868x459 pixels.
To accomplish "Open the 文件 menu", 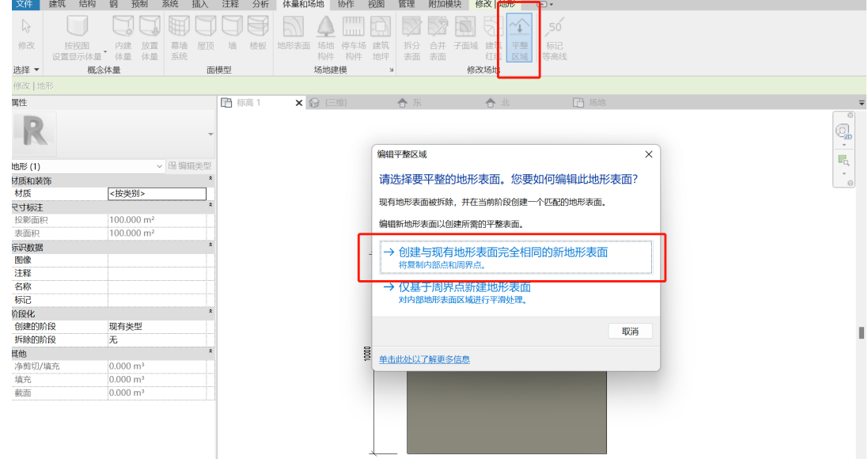I will coord(24,5).
